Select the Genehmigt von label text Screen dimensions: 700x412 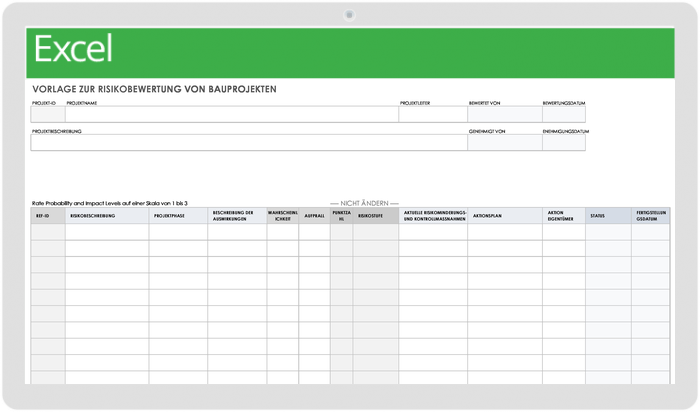pyautogui.click(x=487, y=131)
